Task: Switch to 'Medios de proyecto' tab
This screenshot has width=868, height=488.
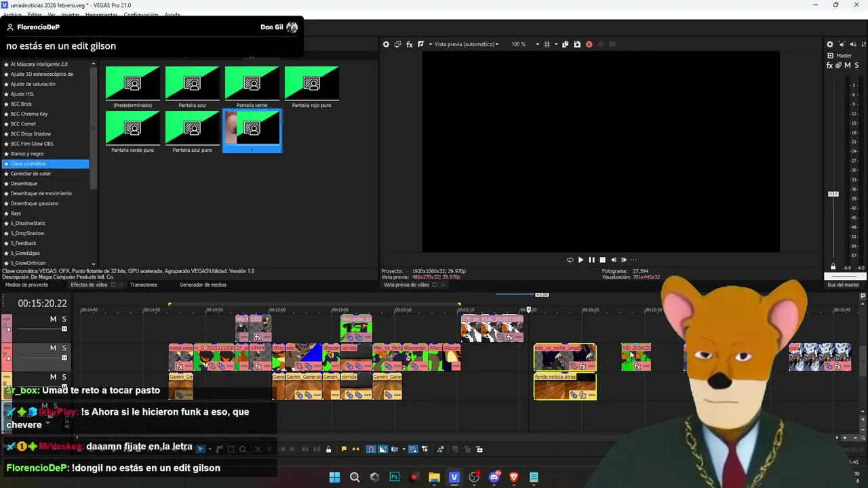Action: (x=26, y=285)
